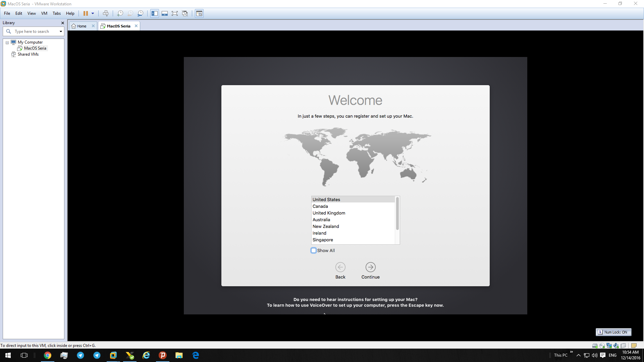
Task: Select Australia in the country list
Action: point(353,220)
